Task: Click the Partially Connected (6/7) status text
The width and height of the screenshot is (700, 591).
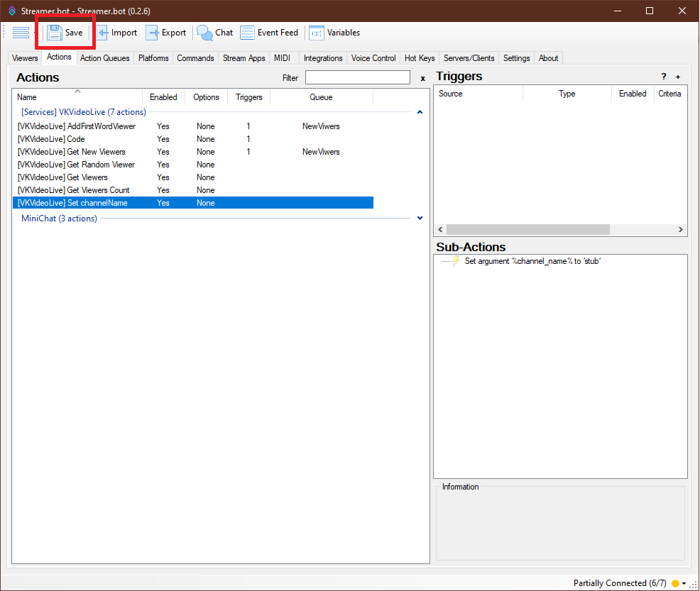Action: pos(620,583)
